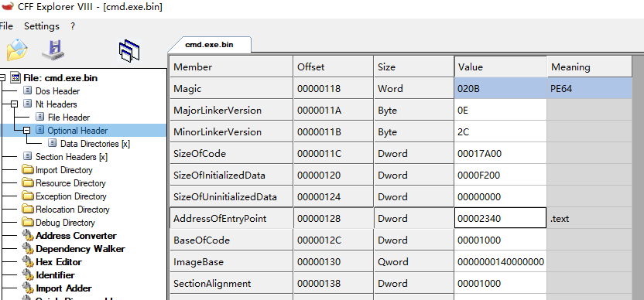Click the Import Adder tool icon
The height and width of the screenshot is (300, 644).
28,288
